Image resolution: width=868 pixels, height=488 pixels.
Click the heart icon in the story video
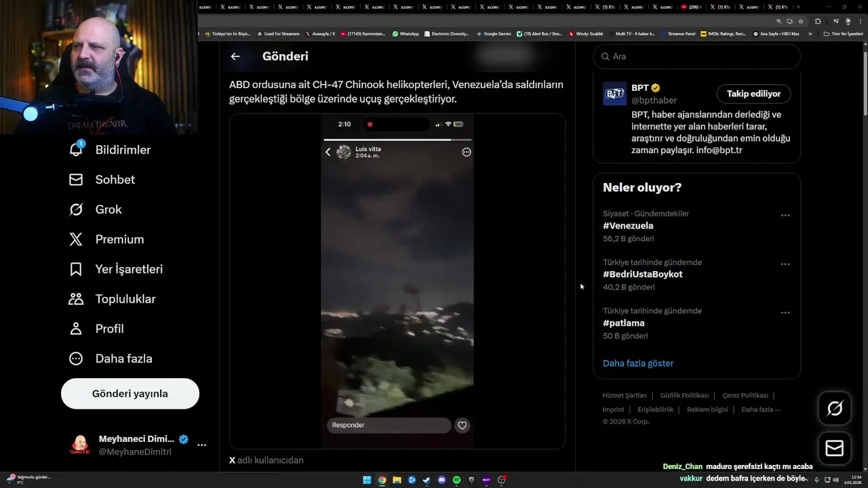pyautogui.click(x=462, y=426)
